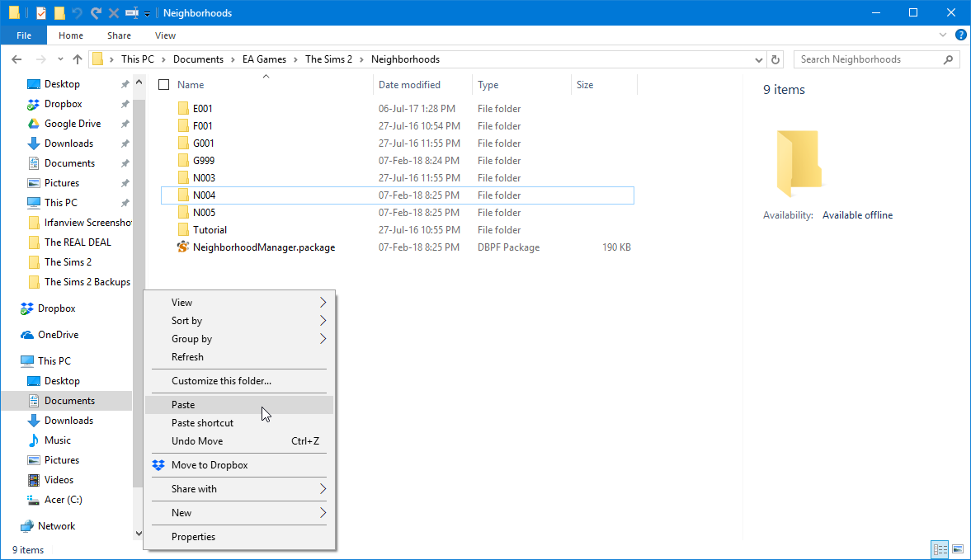
Task: Open the File tab
Action: (x=24, y=35)
